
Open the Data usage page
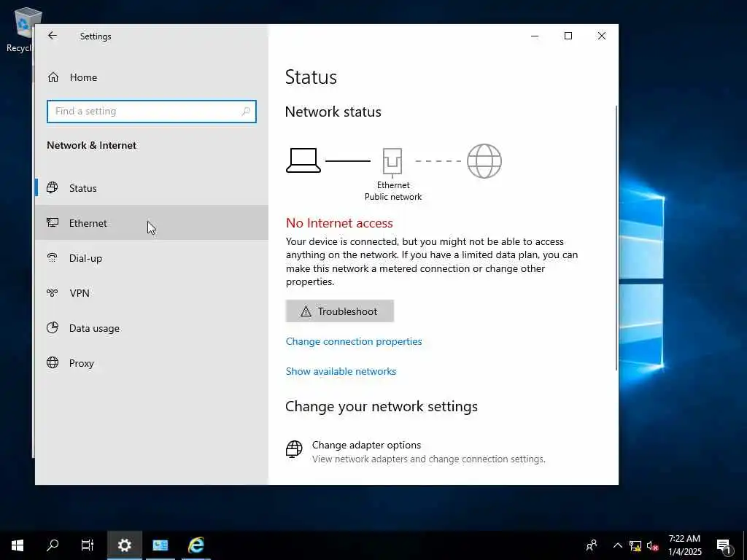pyautogui.click(x=152, y=328)
